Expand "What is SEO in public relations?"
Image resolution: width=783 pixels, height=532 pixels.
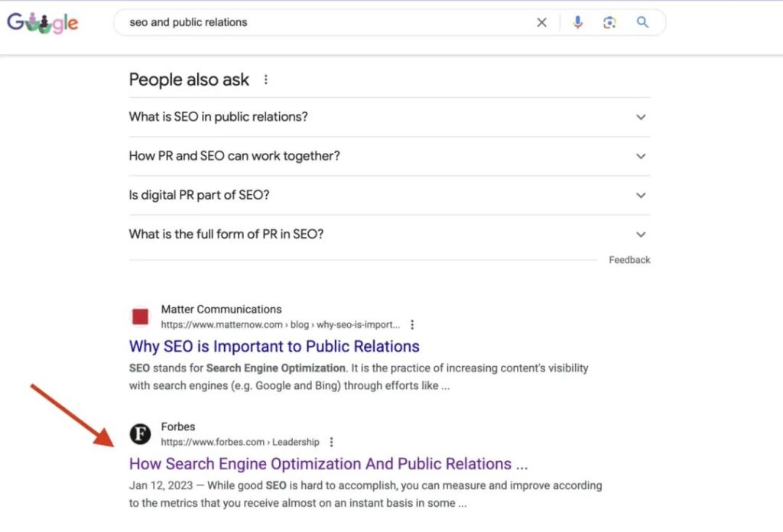click(x=641, y=117)
